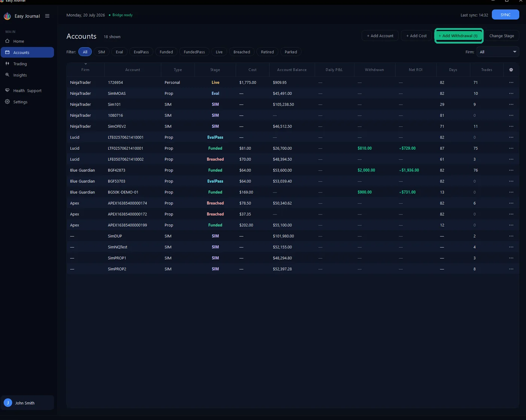Click the Trading candlestick icon

pos(7,63)
